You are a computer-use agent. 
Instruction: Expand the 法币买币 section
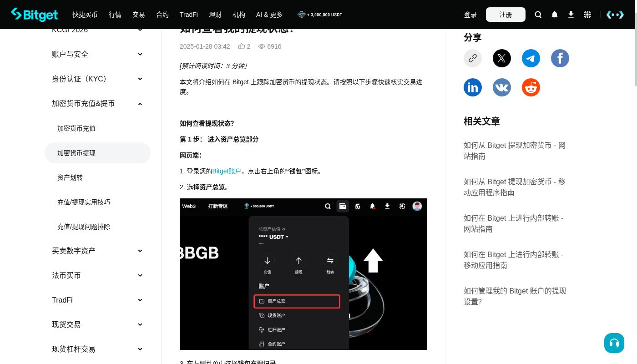point(97,275)
